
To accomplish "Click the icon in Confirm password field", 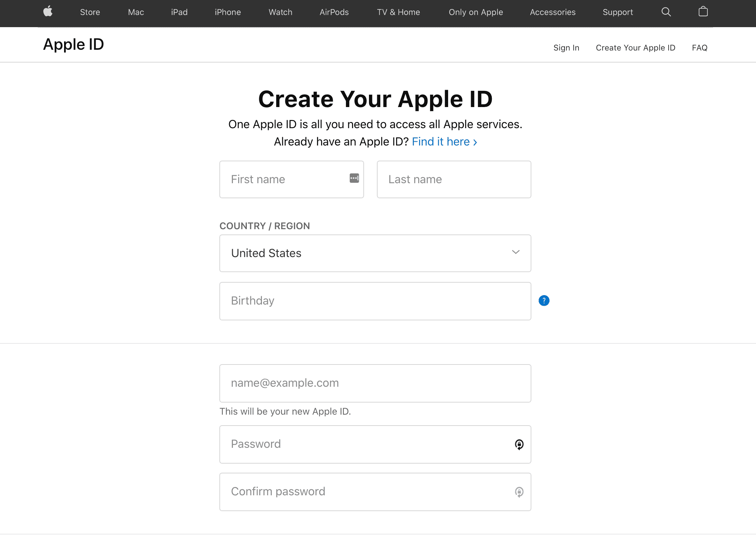I will 519,492.
